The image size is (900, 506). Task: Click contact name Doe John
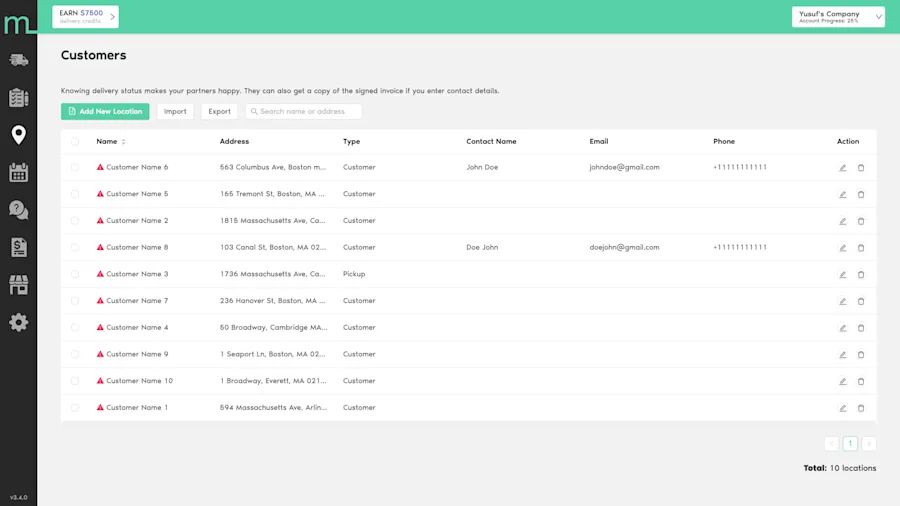[482, 247]
